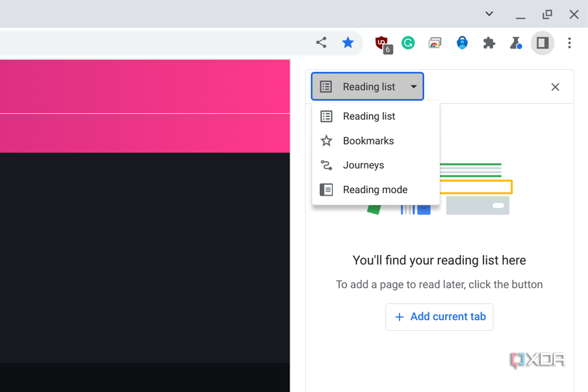
Task: Click 'You'll find your reading list here' heading
Action: tap(440, 260)
